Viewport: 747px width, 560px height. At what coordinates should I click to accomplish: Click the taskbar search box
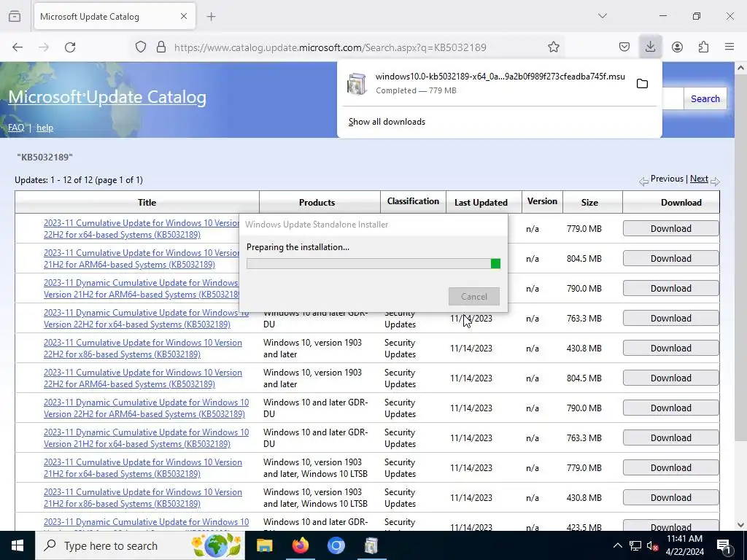139,545
